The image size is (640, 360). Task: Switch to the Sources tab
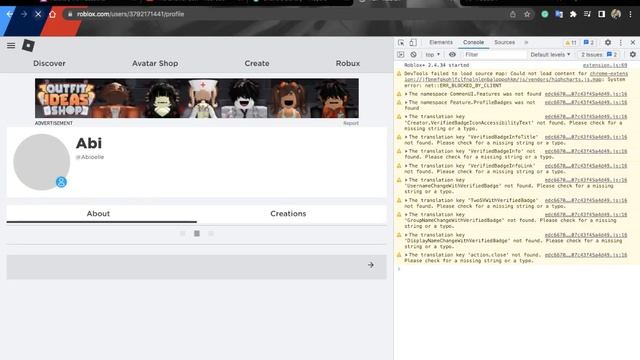pyautogui.click(x=504, y=42)
